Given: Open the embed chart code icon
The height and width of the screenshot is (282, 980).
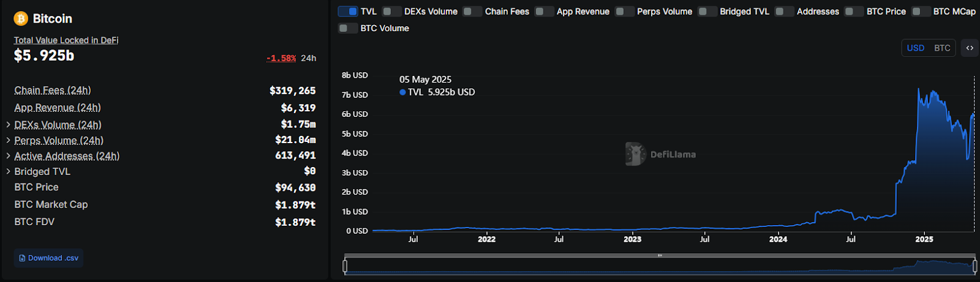Looking at the screenshot, I should click(x=970, y=48).
